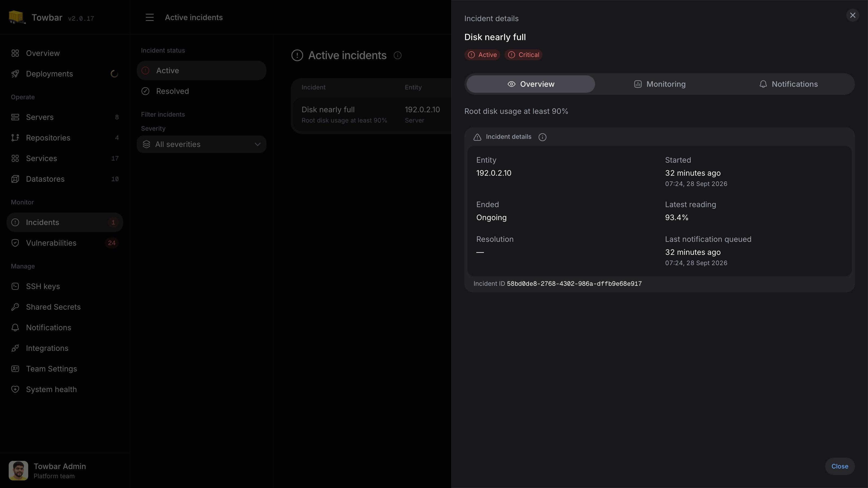Click the sidebar Notifications bell icon
Image resolution: width=868 pixels, height=488 pixels.
[x=15, y=327]
